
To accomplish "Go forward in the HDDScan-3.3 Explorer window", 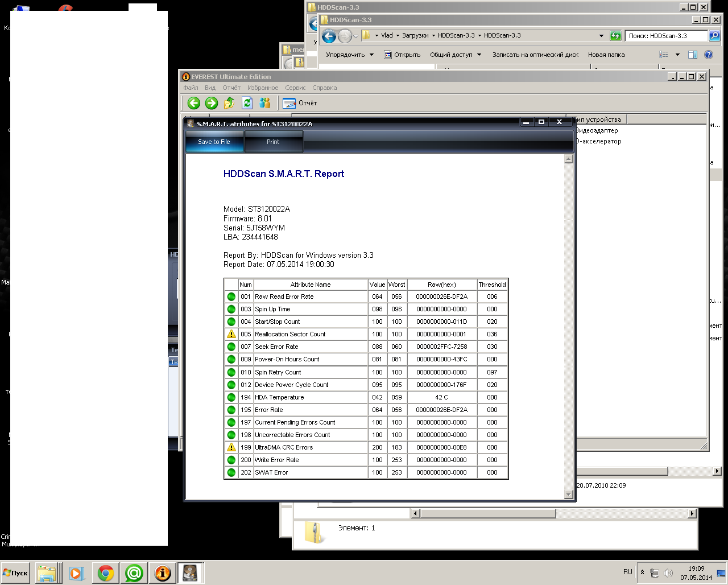I will [x=345, y=36].
